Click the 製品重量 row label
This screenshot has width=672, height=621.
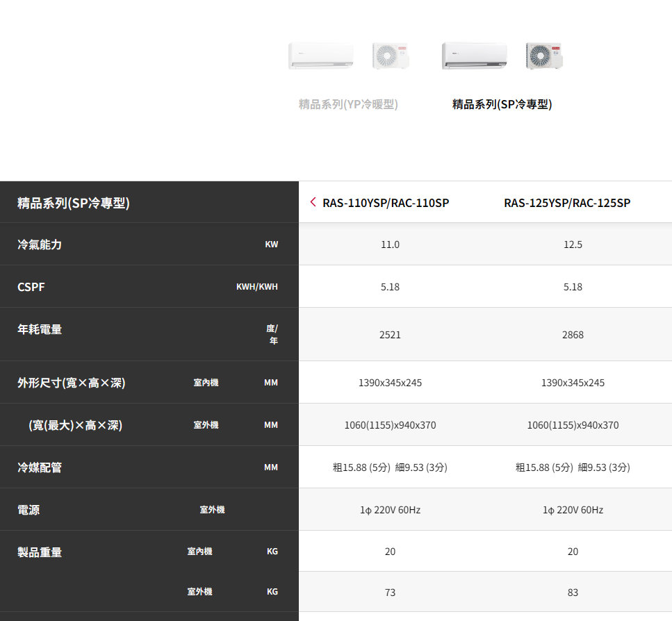pos(40,552)
